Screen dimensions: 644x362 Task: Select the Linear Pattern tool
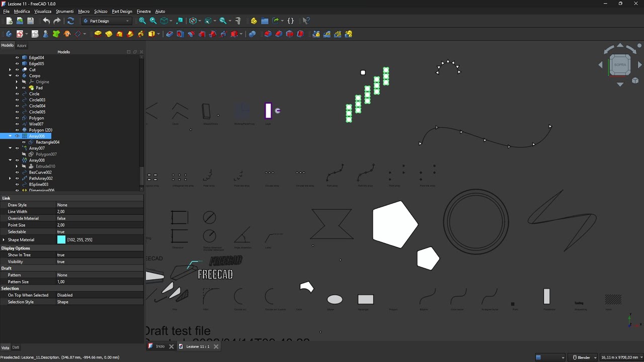[327, 34]
